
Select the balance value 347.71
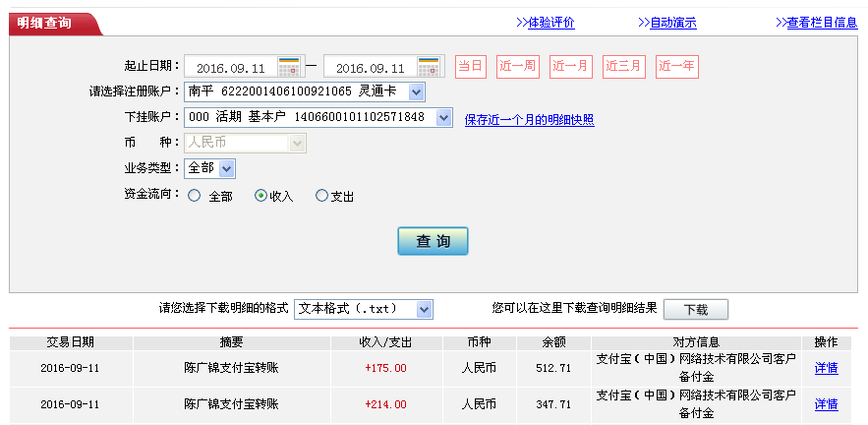(x=553, y=404)
